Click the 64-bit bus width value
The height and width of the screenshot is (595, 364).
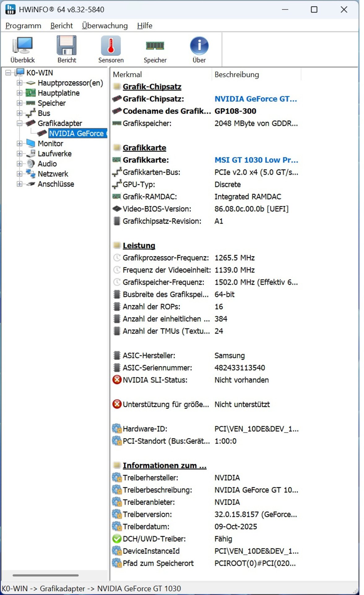pos(224,294)
